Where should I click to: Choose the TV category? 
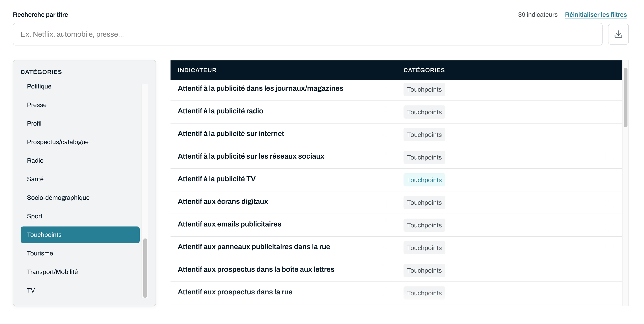(x=80, y=291)
